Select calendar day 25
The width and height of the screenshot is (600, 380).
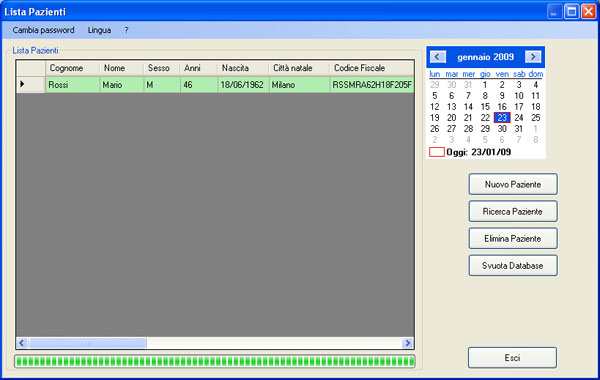coord(536,117)
